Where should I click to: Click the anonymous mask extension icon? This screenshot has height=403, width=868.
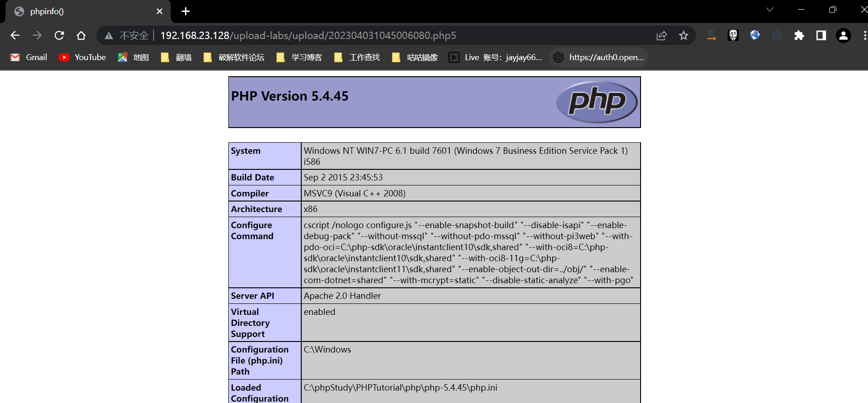pos(733,35)
